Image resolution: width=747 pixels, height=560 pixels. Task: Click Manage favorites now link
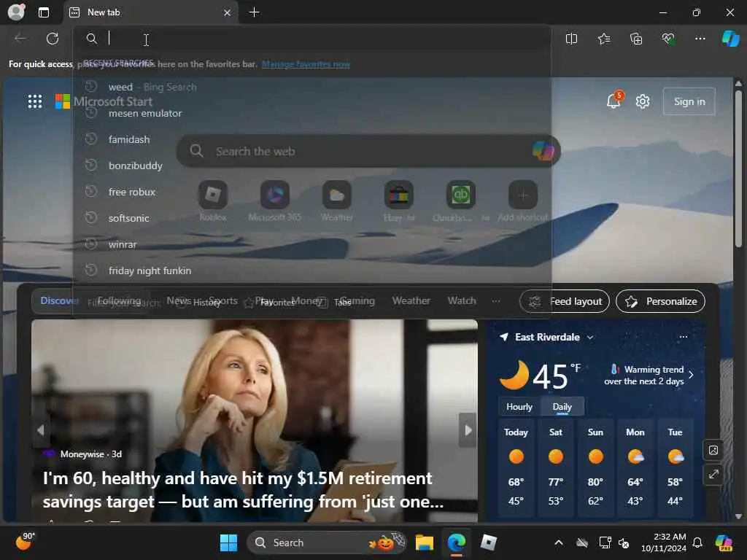pyautogui.click(x=306, y=64)
